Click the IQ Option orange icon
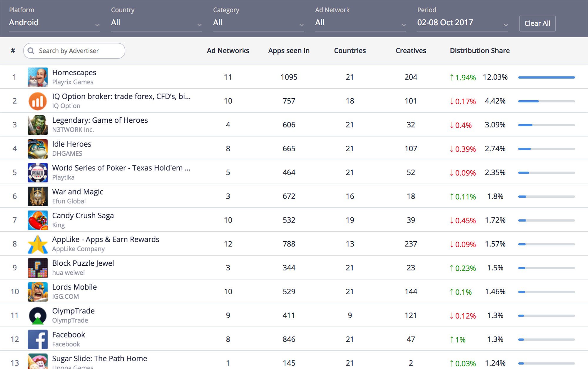The image size is (588, 369). [38, 101]
